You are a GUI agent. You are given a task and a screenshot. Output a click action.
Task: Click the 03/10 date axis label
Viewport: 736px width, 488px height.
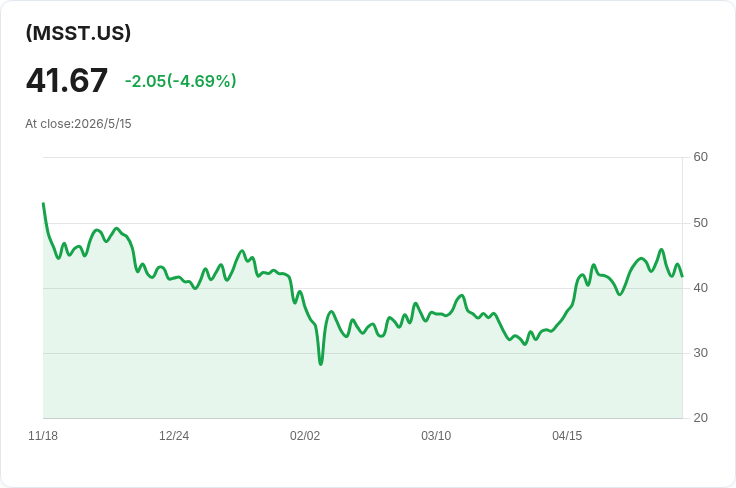[436, 436]
